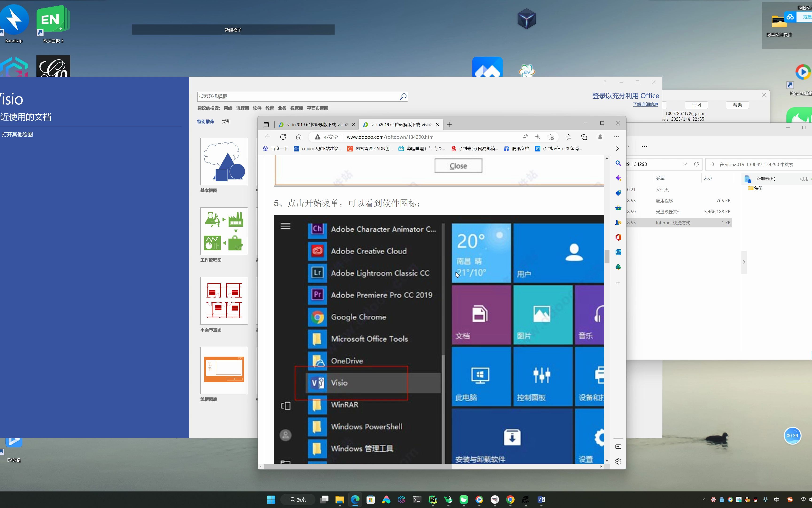
Task: Add this page to favorites with the star-plus icon
Action: click(551, 137)
